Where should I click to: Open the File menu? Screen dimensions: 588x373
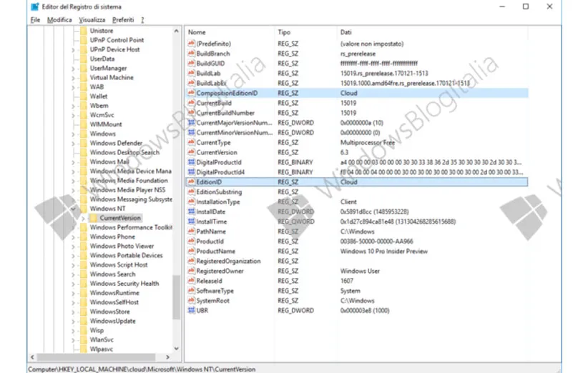(35, 20)
